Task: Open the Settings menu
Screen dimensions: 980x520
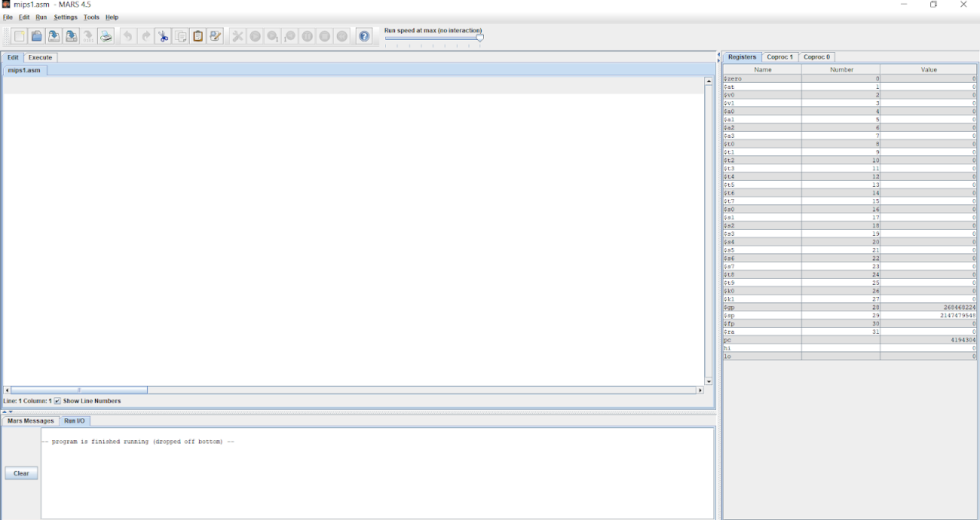Action: coord(65,17)
